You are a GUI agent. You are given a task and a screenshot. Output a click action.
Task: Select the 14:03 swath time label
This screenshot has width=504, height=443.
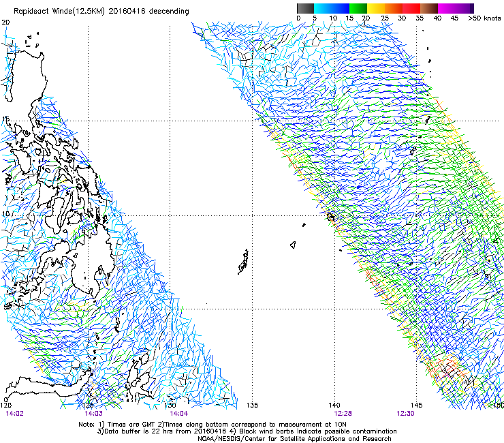point(93,414)
